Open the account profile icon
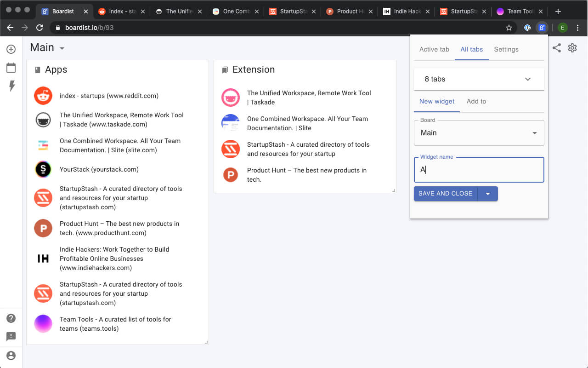The width and height of the screenshot is (588, 368). pyautogui.click(x=11, y=356)
